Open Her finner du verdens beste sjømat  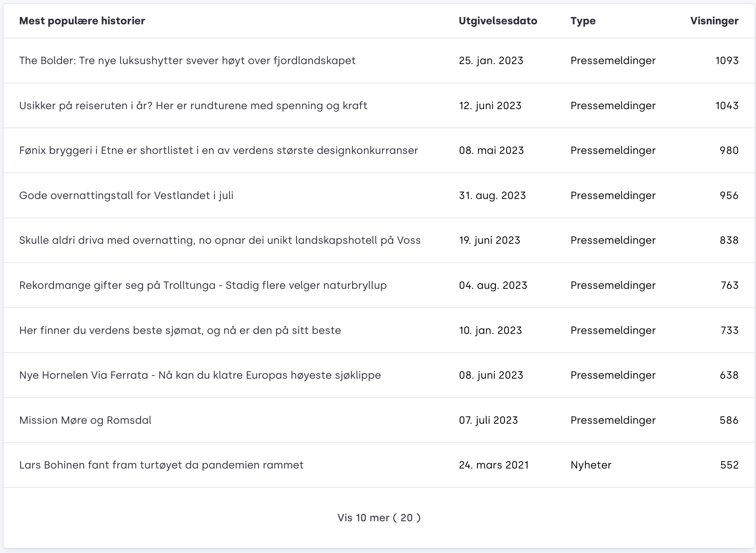(180, 330)
